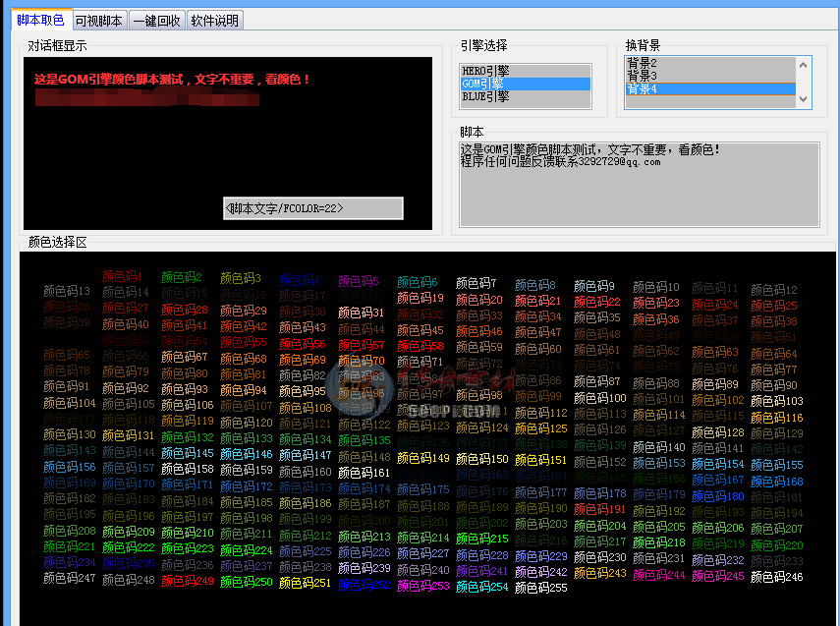
Task: Select BLUE引擎 in engine list
Action: pyautogui.click(x=525, y=96)
